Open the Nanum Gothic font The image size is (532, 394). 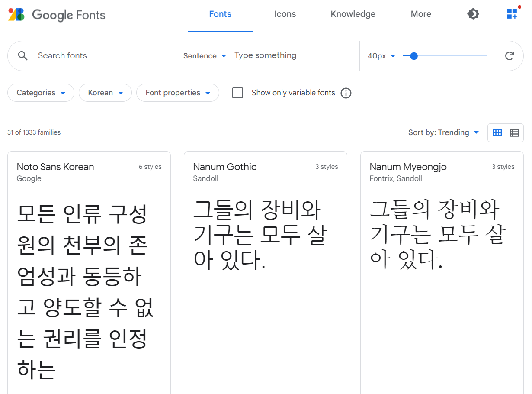point(225,167)
